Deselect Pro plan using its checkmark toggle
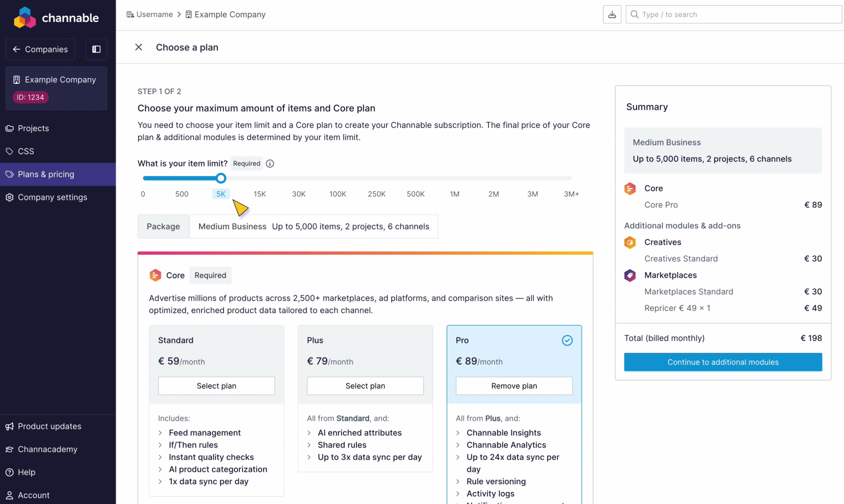Viewport: 844px width, 504px height. click(x=567, y=340)
